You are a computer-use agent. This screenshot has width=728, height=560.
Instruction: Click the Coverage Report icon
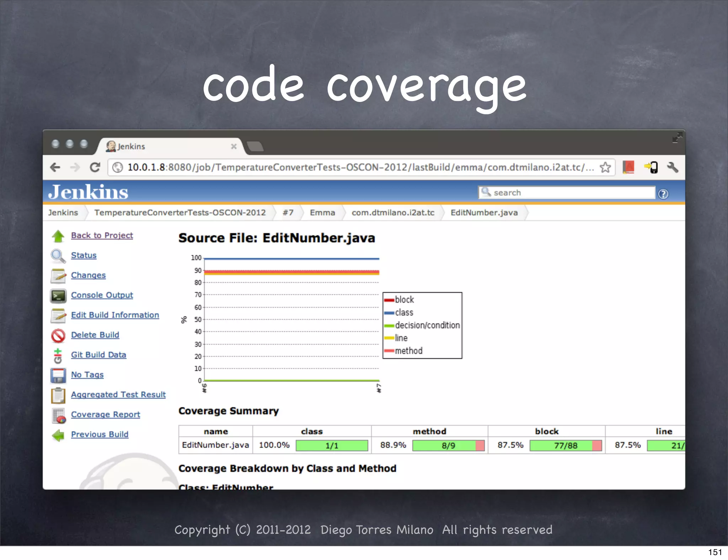tap(59, 415)
